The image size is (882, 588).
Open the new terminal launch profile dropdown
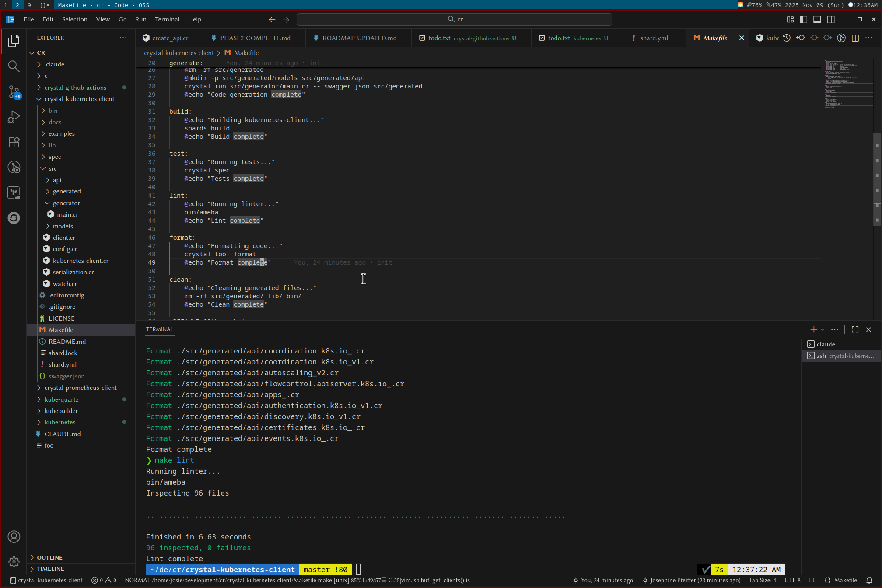point(822,329)
